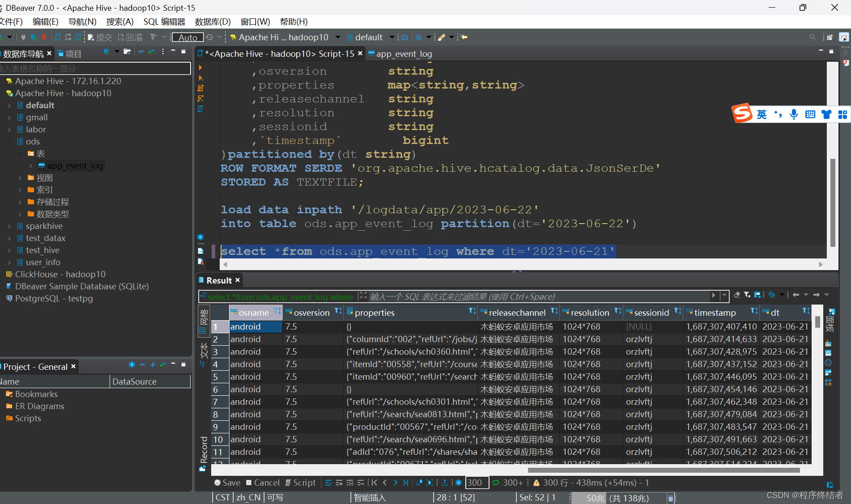Open 数据库(D) menu
The image size is (851, 504).
point(213,21)
